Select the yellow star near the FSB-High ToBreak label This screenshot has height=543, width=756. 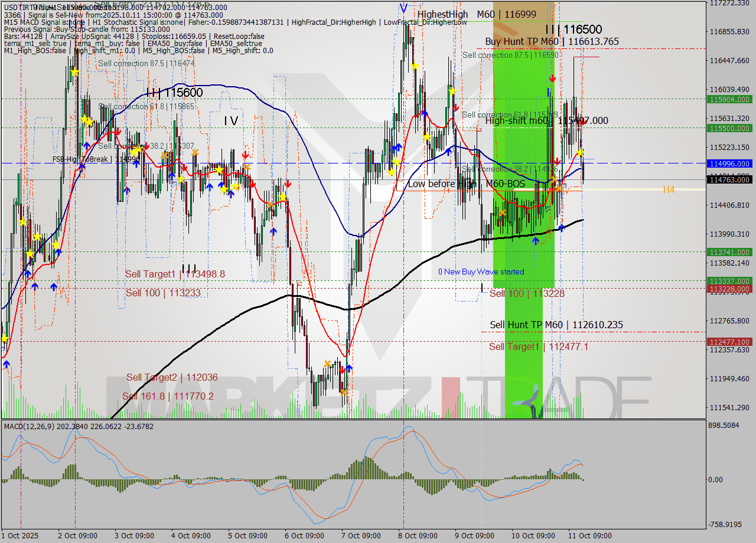point(135,152)
